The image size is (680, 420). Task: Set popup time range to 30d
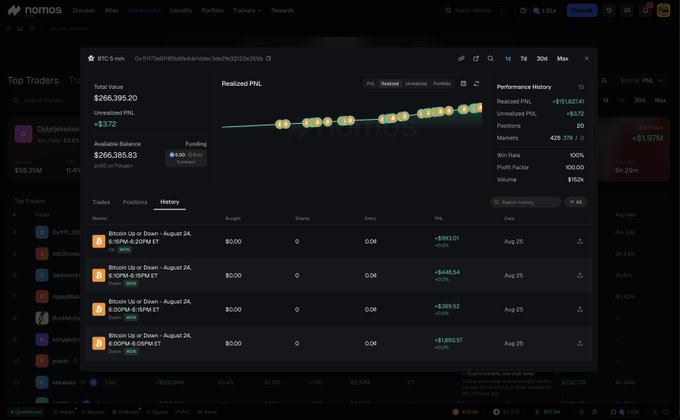tap(542, 59)
